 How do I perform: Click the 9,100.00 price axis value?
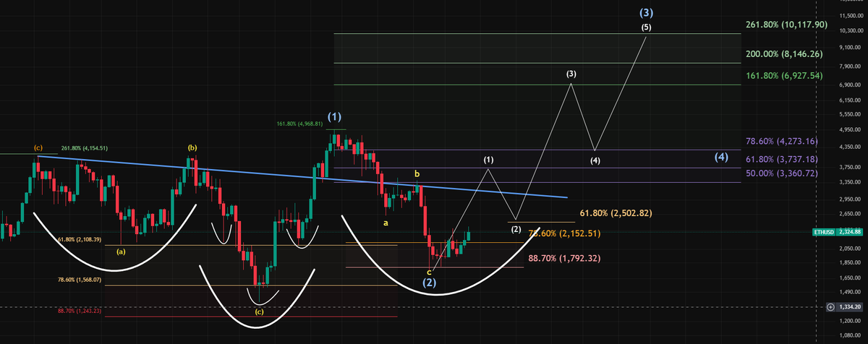(x=851, y=48)
